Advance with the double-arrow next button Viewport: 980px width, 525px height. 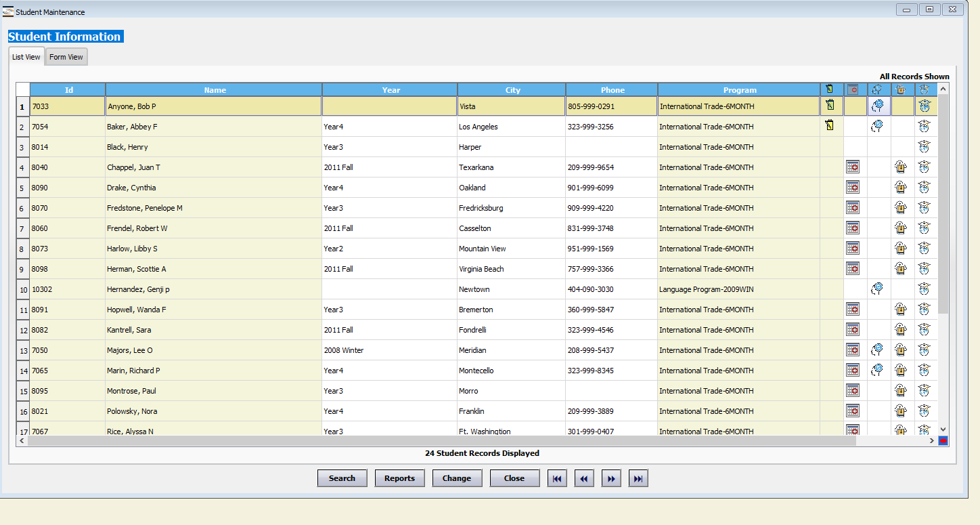coord(611,478)
